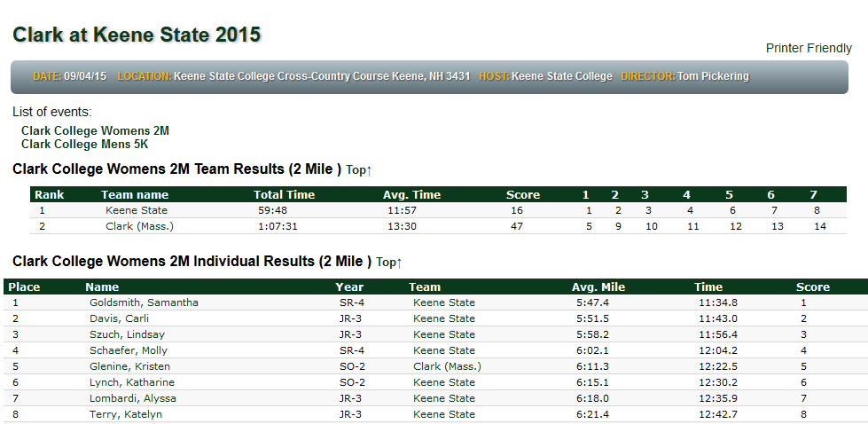868x424 pixels.
Task: Click time 11:56.4
Action: pos(718,335)
